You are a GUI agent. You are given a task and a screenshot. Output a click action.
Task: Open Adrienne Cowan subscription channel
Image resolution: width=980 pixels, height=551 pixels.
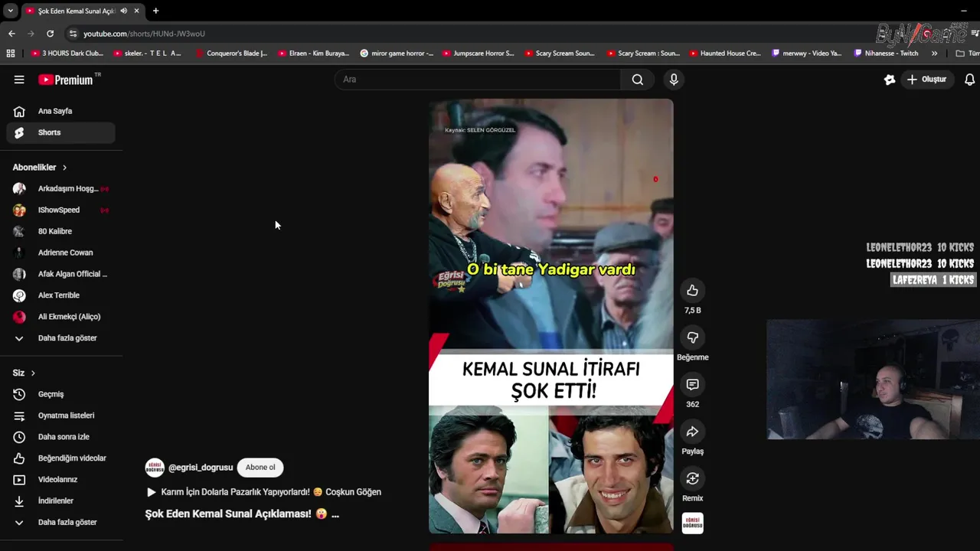61,253
